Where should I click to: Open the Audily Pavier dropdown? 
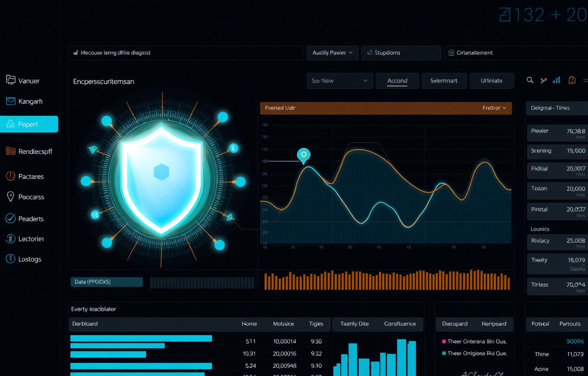coord(333,53)
